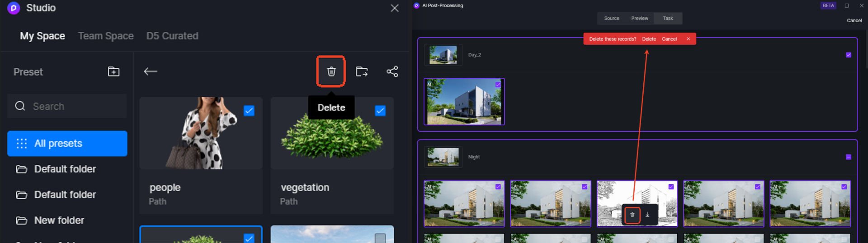
Task: Confirm Delete in the red prompt
Action: [649, 39]
